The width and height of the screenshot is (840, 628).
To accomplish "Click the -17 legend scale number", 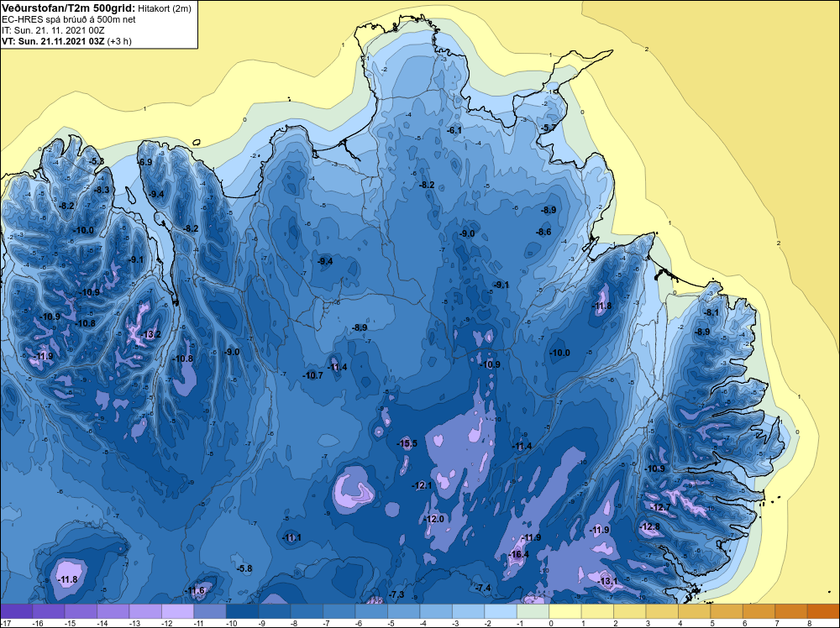I will (x=7, y=623).
